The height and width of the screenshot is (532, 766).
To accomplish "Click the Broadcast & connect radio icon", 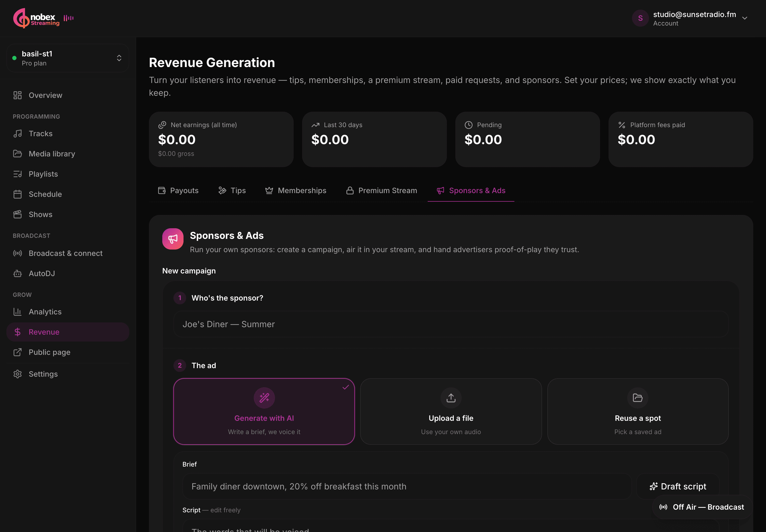I will tap(17, 253).
